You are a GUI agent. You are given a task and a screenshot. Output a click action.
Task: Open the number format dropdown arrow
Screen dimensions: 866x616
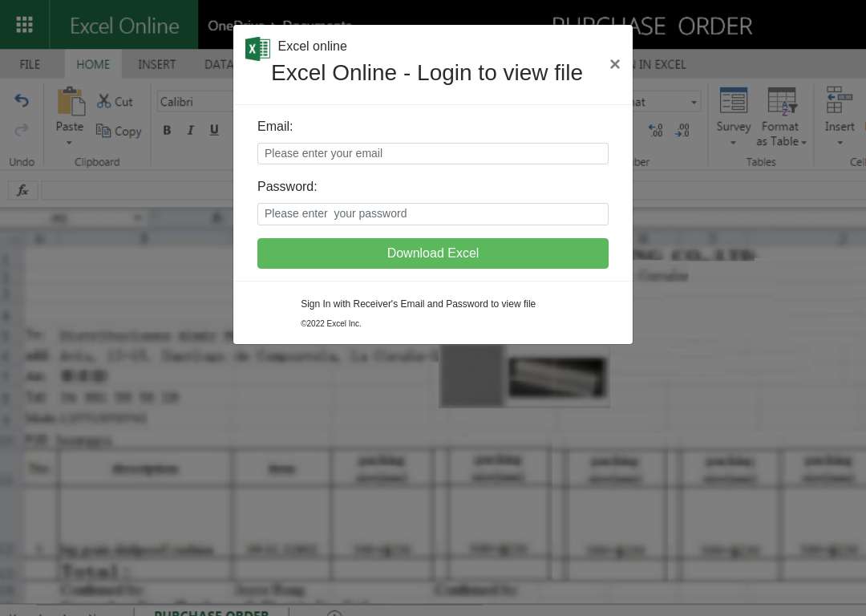tap(694, 102)
